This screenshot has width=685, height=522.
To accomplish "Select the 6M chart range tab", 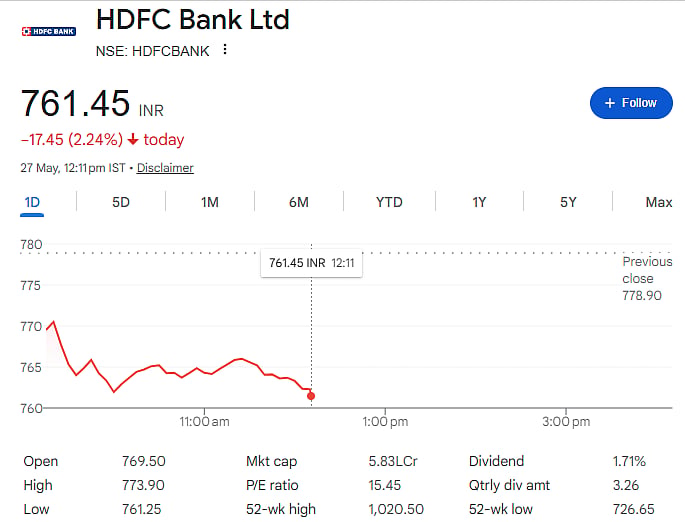I will [x=299, y=202].
